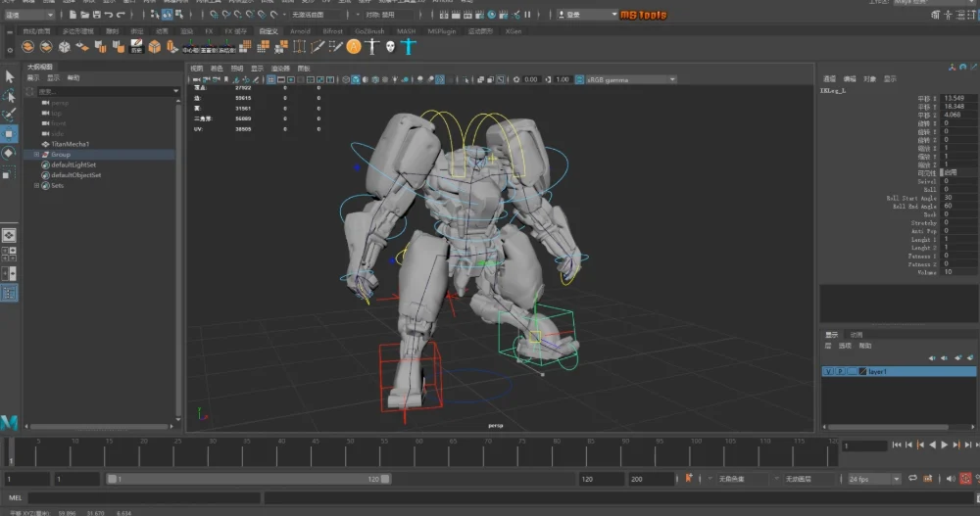The image size is (980, 516).
Task: Switch to four pane layout icon
Action: click(x=10, y=255)
